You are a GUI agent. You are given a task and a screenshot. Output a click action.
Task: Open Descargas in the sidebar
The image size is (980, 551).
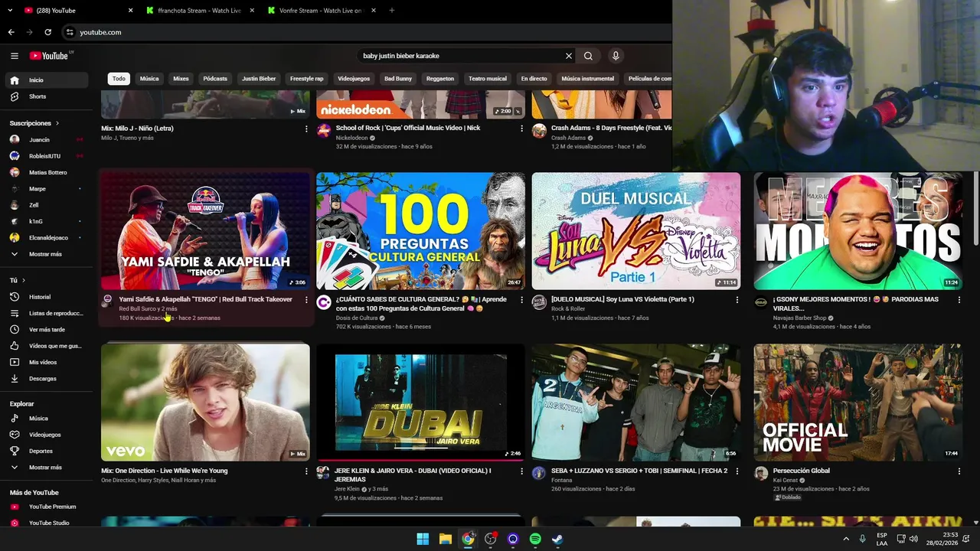(x=48, y=379)
